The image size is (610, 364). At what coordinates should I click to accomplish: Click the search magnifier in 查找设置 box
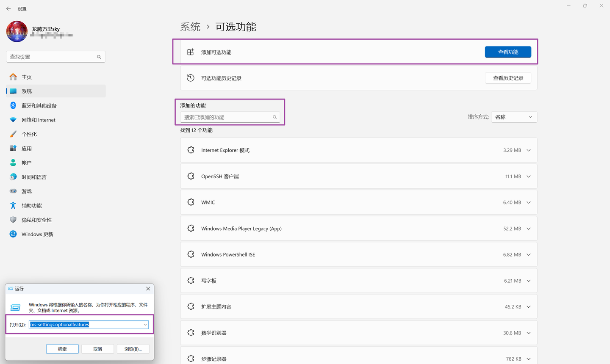coord(99,57)
